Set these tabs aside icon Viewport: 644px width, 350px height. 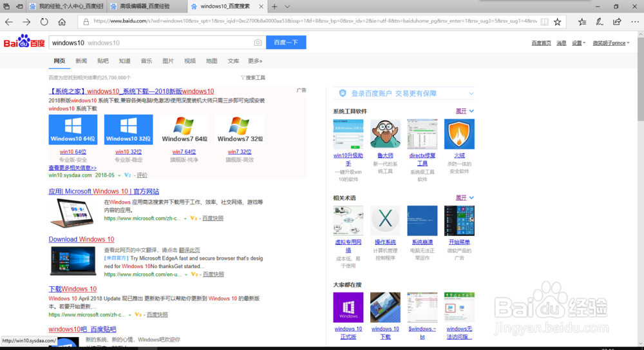pyautogui.click(x=19, y=6)
